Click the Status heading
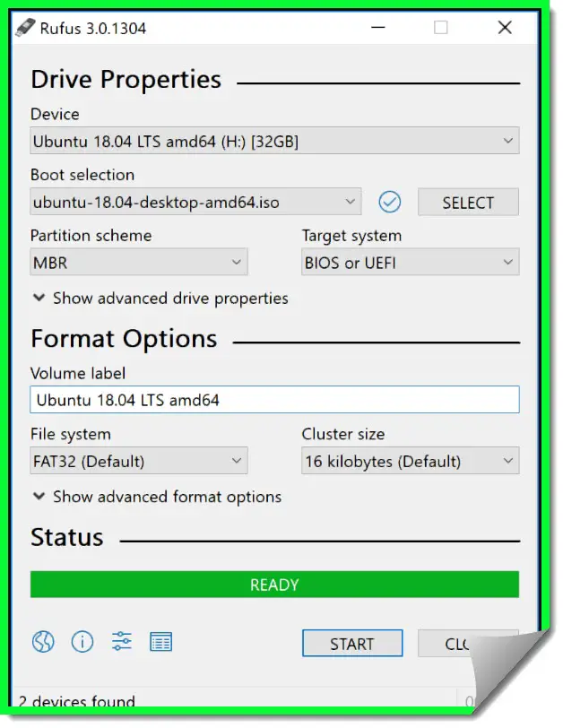563x728 pixels. coord(67,537)
